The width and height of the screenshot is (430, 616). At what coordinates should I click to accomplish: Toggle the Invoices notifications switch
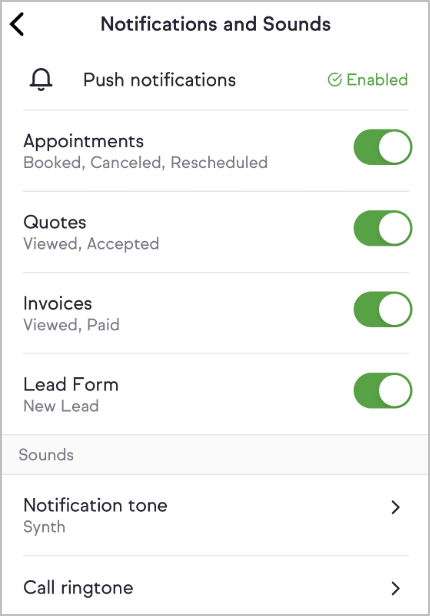382,309
